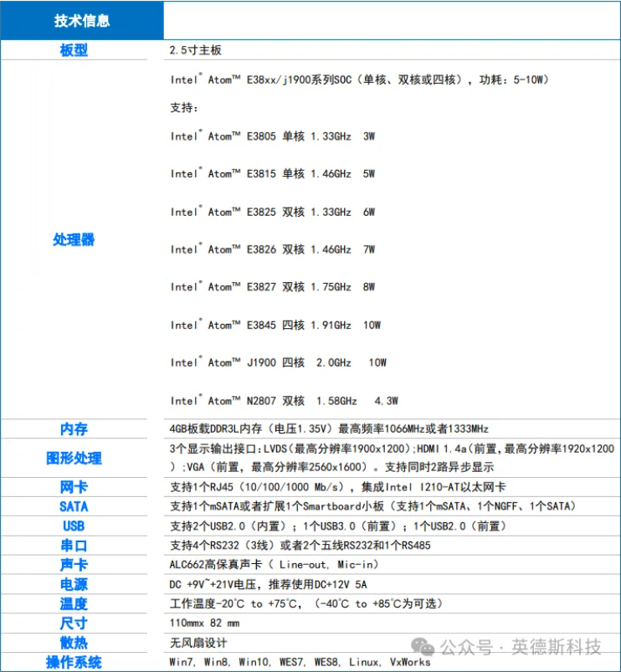Click the 2.5寸主板 value
Viewport: 621px width, 672px height.
[196, 50]
